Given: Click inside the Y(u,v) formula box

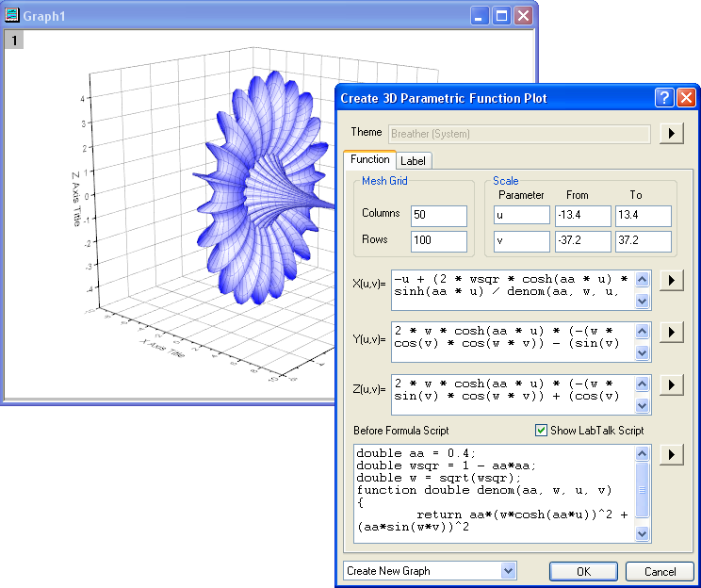Looking at the screenshot, I should point(514,342).
